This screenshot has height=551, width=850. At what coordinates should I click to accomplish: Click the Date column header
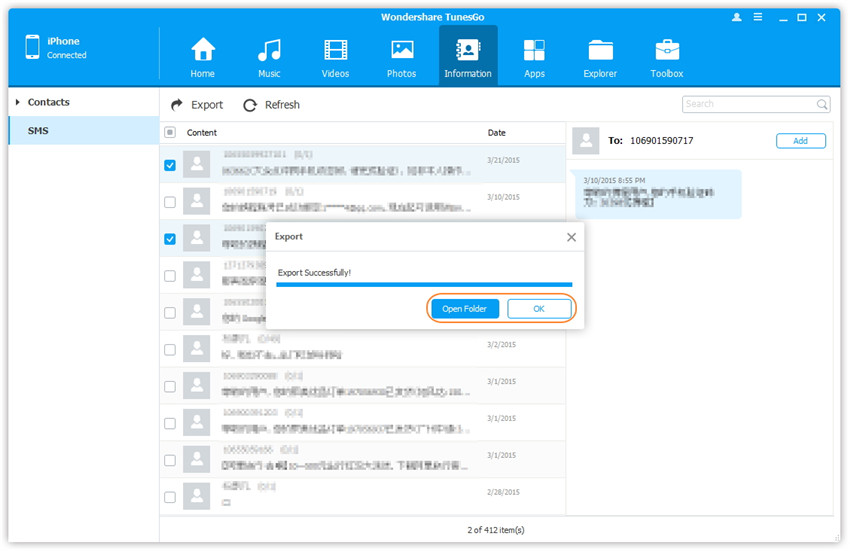coord(497,132)
